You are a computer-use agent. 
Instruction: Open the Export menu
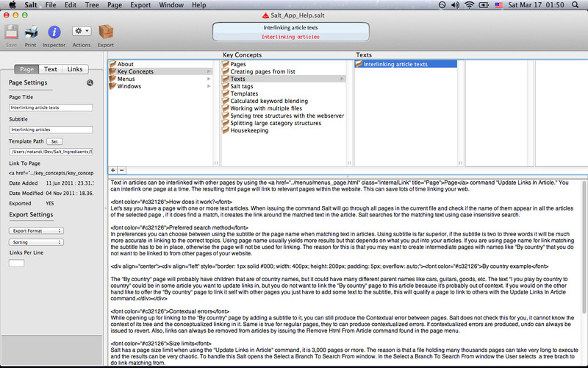(140, 5)
